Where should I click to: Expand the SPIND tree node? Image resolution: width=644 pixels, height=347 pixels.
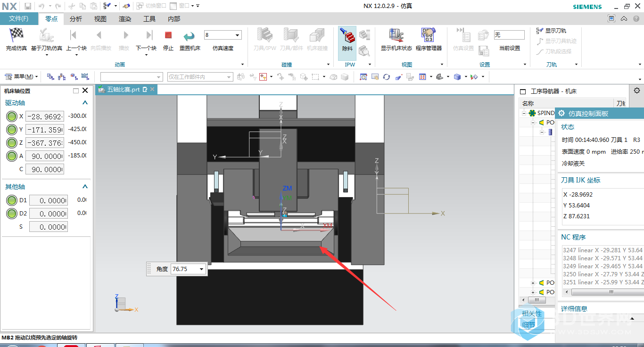pyautogui.click(x=523, y=113)
